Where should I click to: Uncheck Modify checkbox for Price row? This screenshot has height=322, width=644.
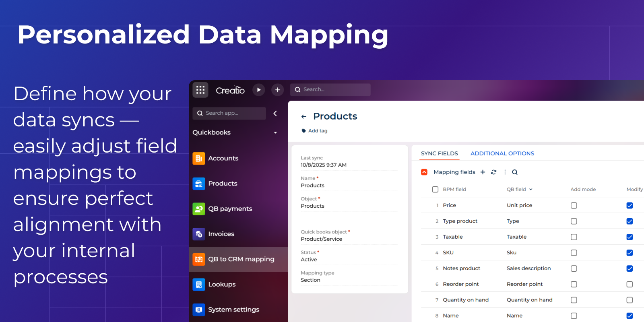pyautogui.click(x=630, y=206)
